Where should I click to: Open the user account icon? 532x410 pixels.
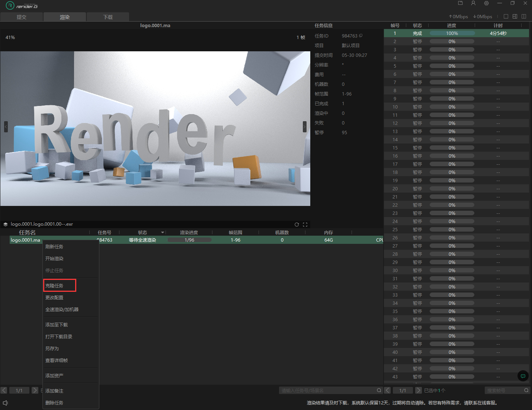(473, 3)
